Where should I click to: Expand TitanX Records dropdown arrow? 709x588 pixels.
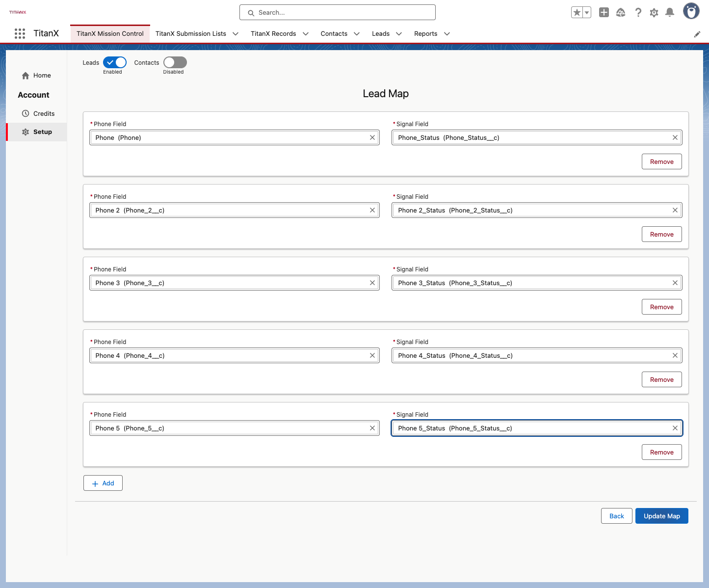coord(306,34)
